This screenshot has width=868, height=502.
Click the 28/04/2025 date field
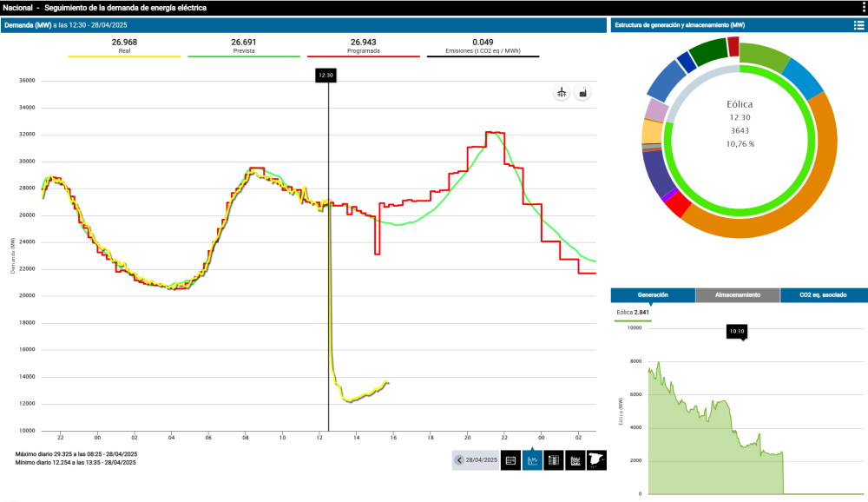(x=482, y=460)
